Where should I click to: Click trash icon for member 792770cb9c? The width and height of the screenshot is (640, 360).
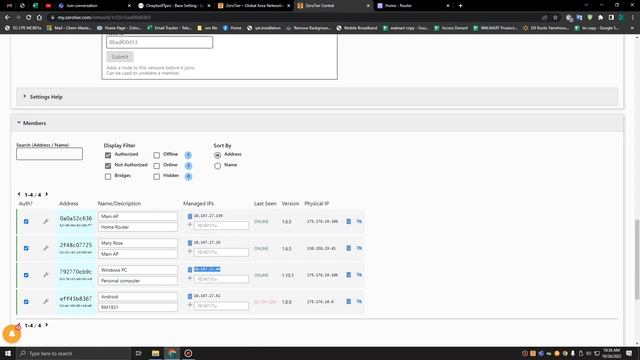[349, 275]
